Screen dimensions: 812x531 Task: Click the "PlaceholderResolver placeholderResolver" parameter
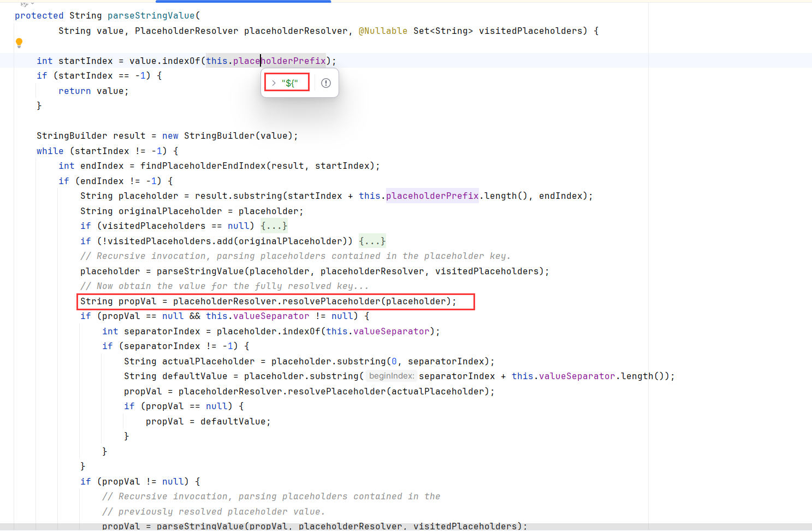[x=241, y=31]
